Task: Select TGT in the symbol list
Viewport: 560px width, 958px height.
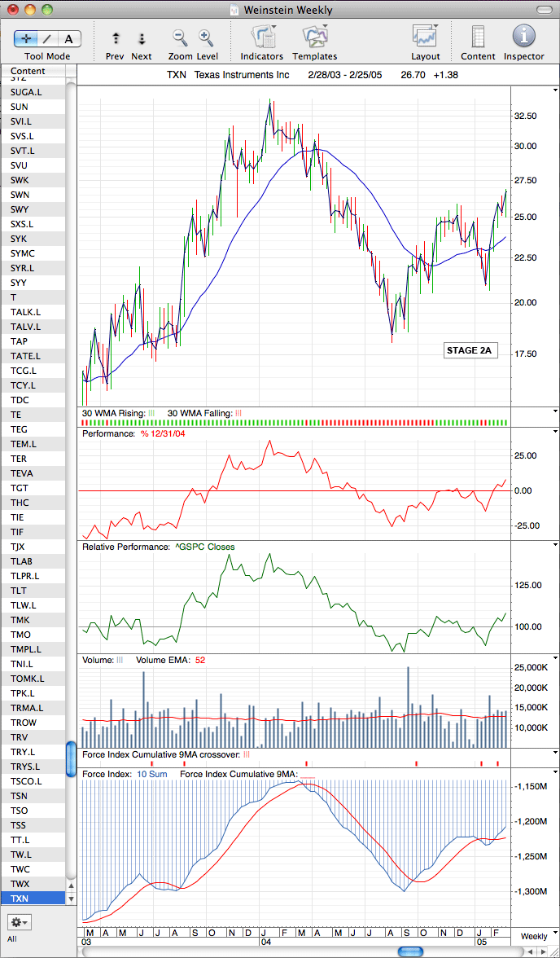Action: [33, 487]
